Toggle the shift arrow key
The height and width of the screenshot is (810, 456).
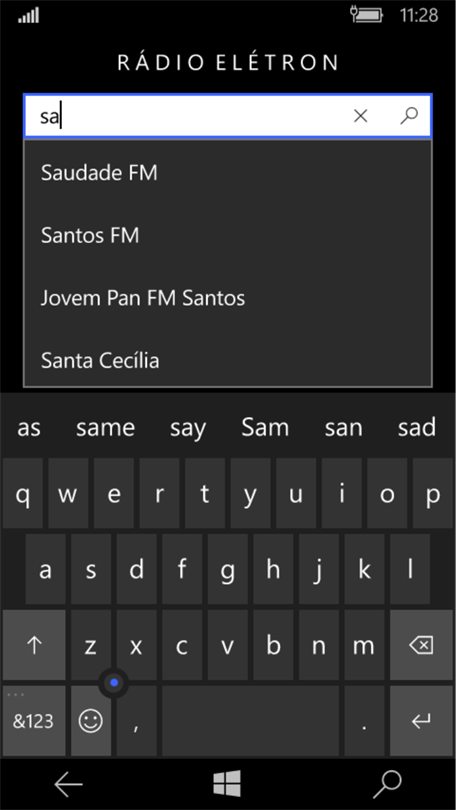click(34, 645)
